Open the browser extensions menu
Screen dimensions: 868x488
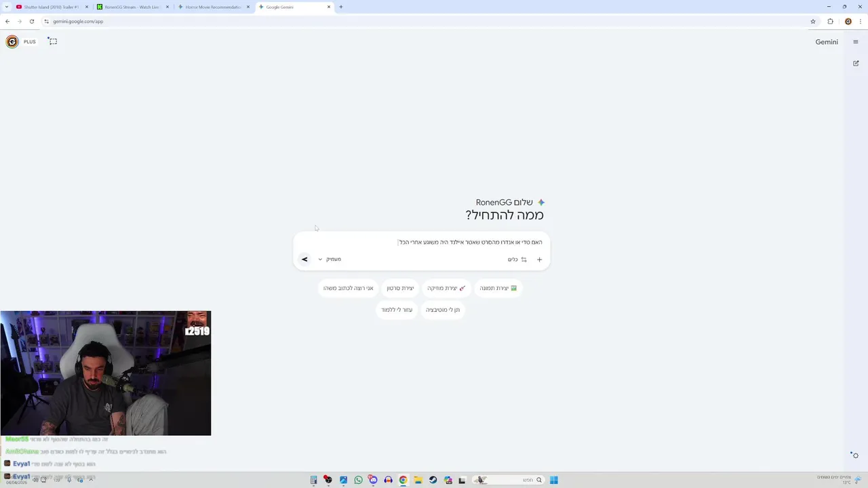coord(830,21)
